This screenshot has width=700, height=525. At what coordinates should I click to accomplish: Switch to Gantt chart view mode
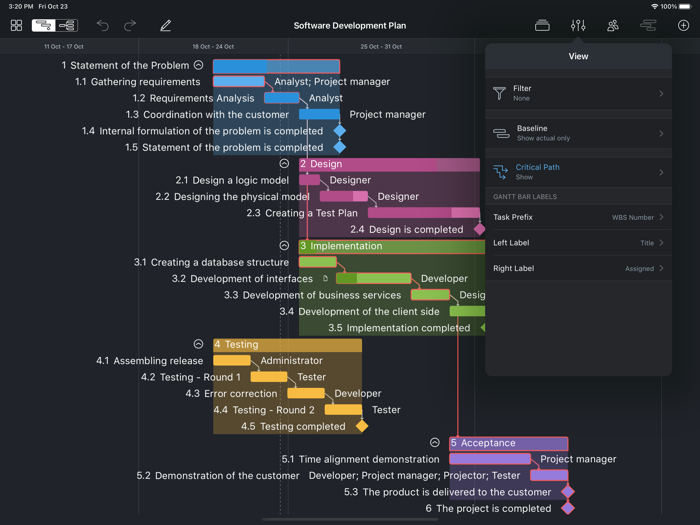[x=43, y=25]
